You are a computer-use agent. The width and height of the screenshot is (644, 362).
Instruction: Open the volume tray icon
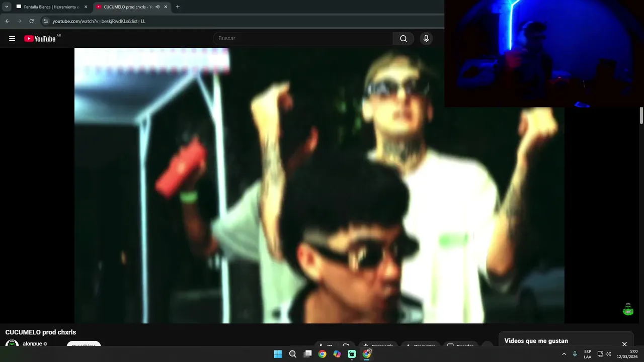coord(609,354)
